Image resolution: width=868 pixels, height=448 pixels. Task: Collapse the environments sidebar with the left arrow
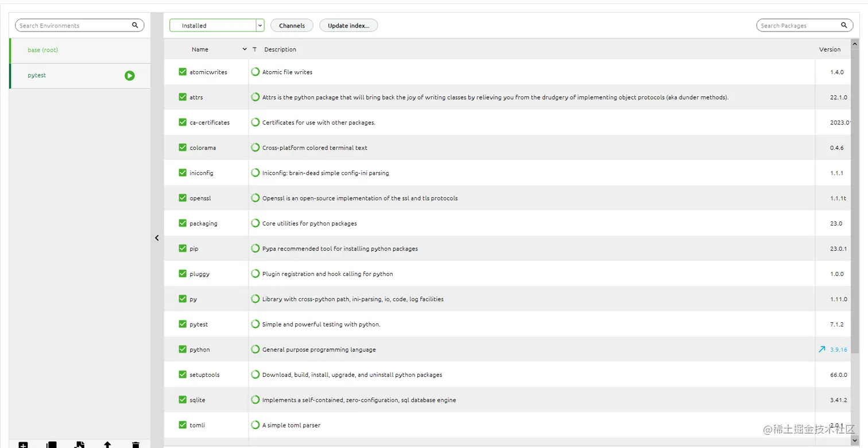tap(157, 238)
